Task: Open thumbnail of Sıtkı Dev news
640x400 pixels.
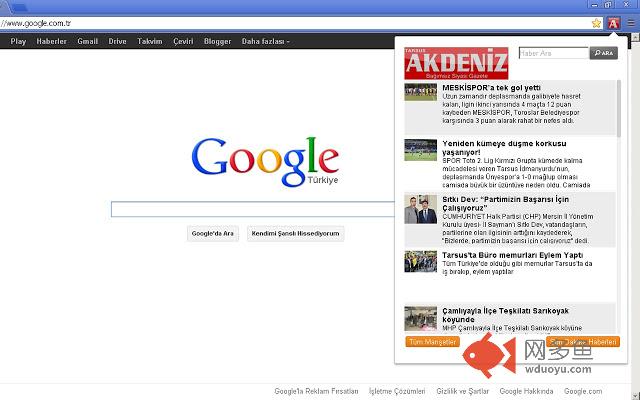Action: click(x=420, y=209)
